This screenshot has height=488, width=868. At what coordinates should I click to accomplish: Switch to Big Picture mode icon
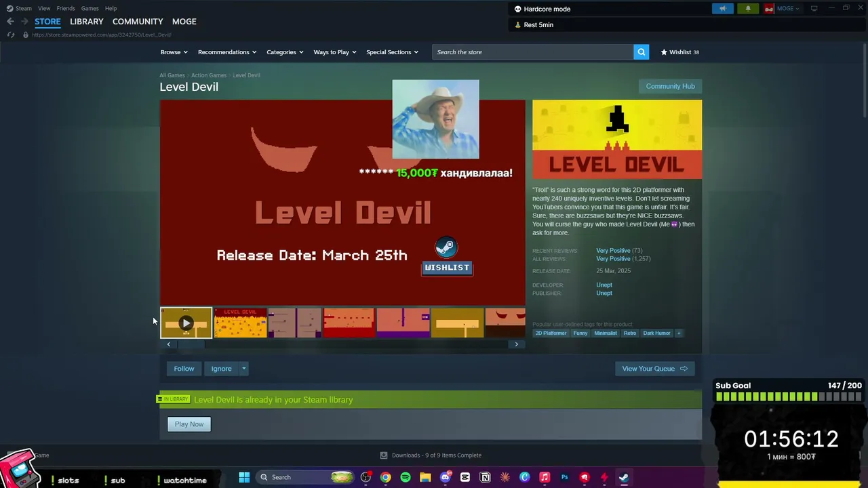[814, 9]
